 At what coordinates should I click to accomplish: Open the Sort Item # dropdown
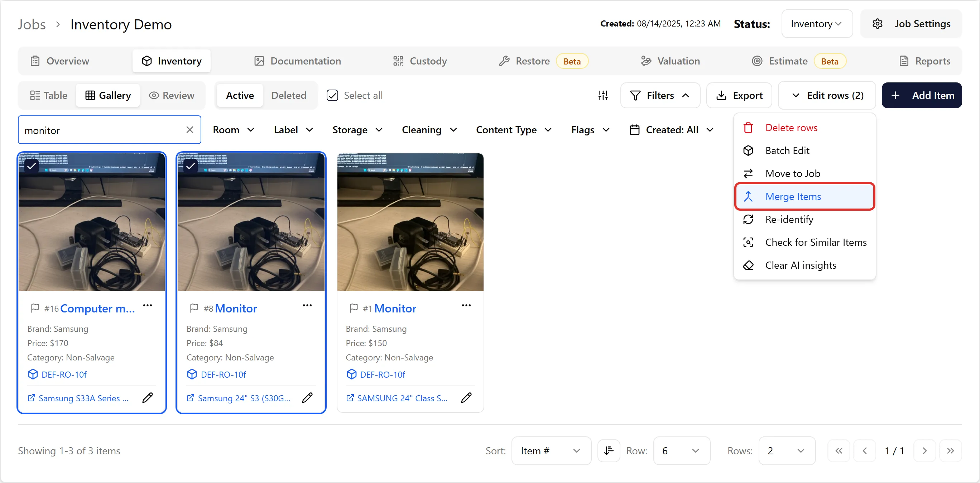(551, 451)
